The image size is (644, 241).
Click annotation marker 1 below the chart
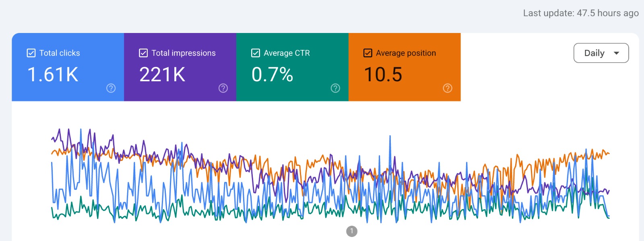[x=352, y=231]
